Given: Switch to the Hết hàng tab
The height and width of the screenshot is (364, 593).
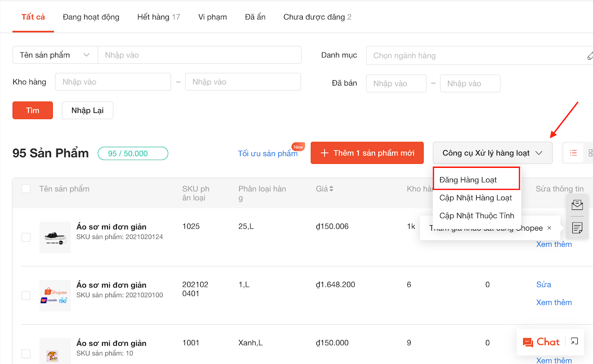Looking at the screenshot, I should tap(159, 17).
